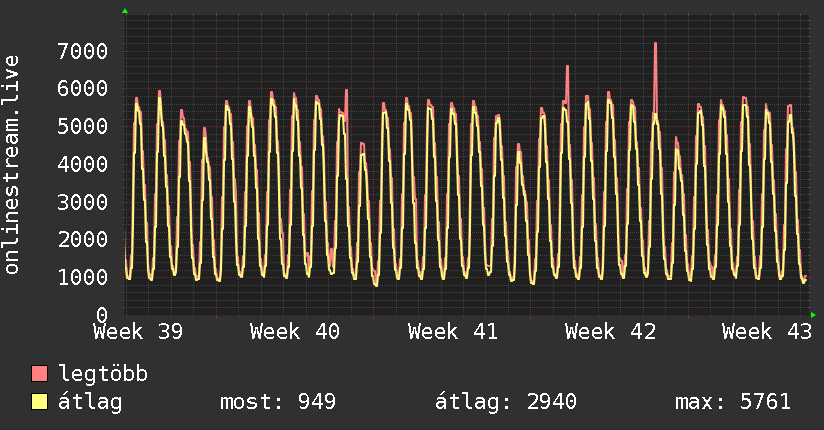Select the legtöbb legend label
The width and height of the screenshot is (824, 430).
(x=103, y=374)
